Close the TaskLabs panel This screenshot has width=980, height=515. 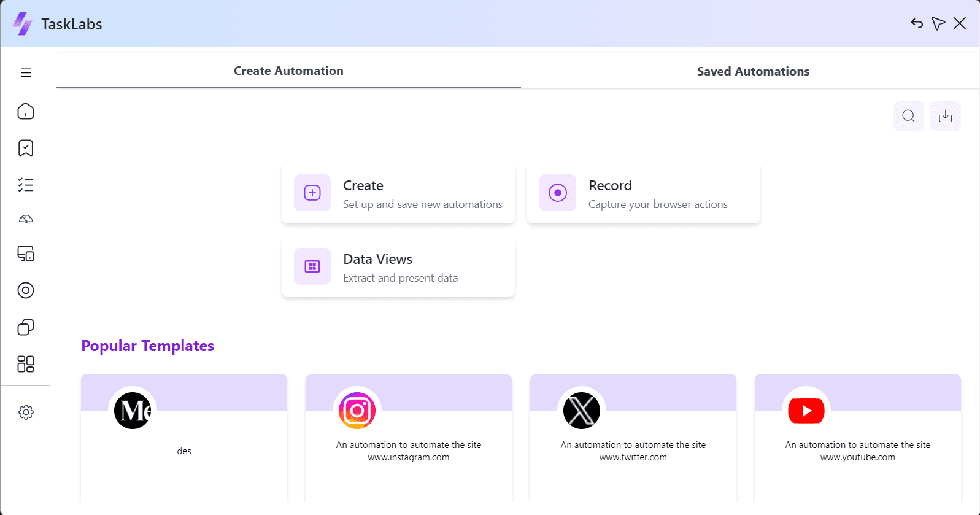coord(960,23)
